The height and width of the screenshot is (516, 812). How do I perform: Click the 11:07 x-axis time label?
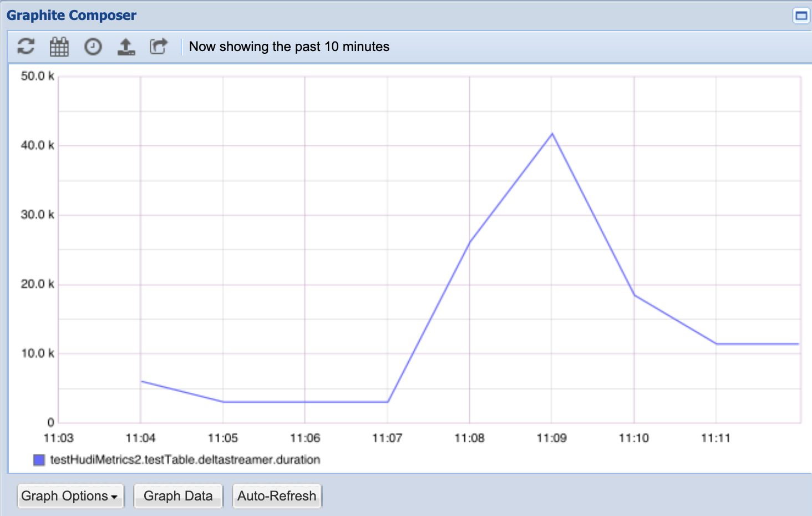click(x=387, y=438)
